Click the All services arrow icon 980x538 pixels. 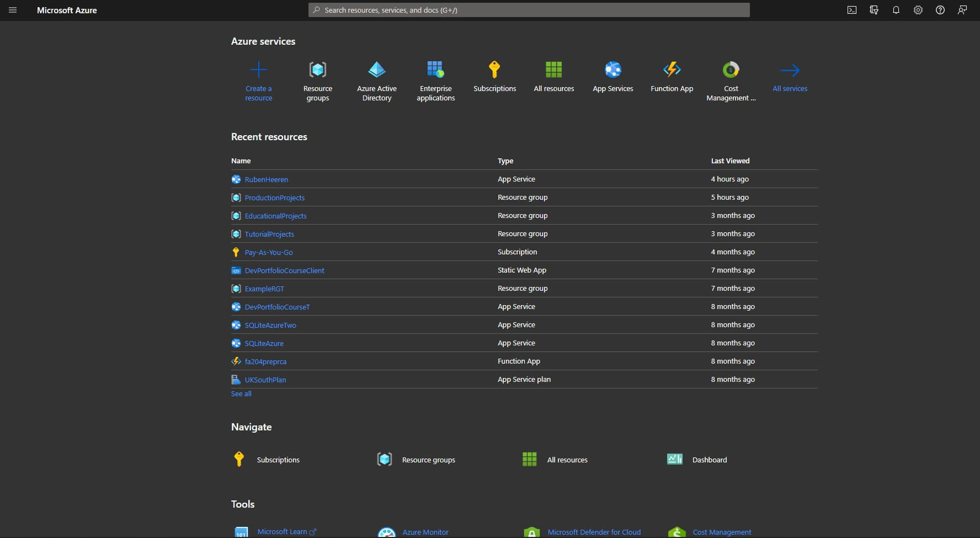click(x=790, y=70)
